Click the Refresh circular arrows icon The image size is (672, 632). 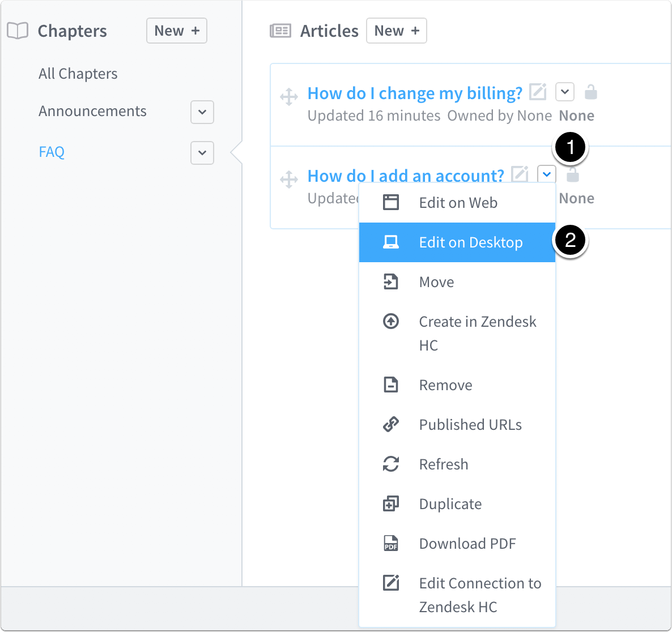tap(391, 464)
